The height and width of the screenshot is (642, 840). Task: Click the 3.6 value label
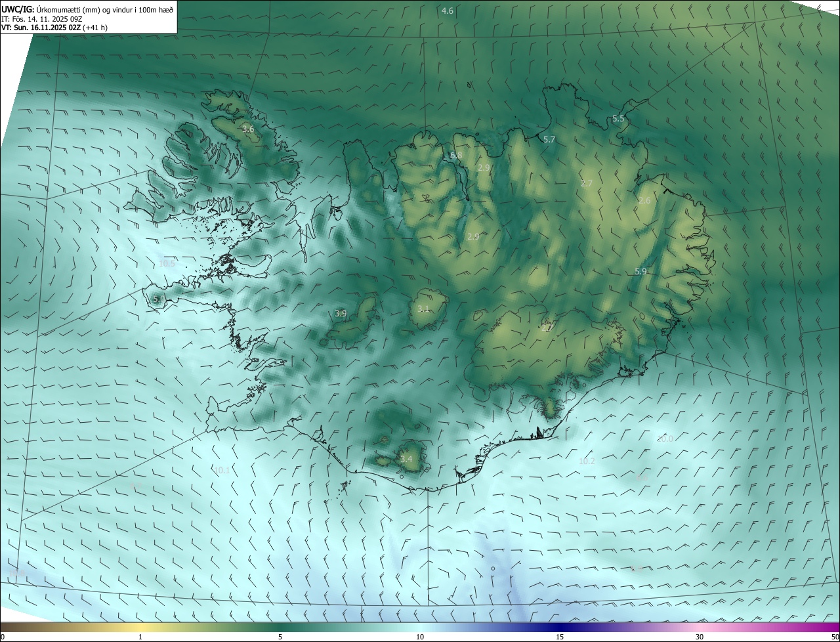[247, 129]
